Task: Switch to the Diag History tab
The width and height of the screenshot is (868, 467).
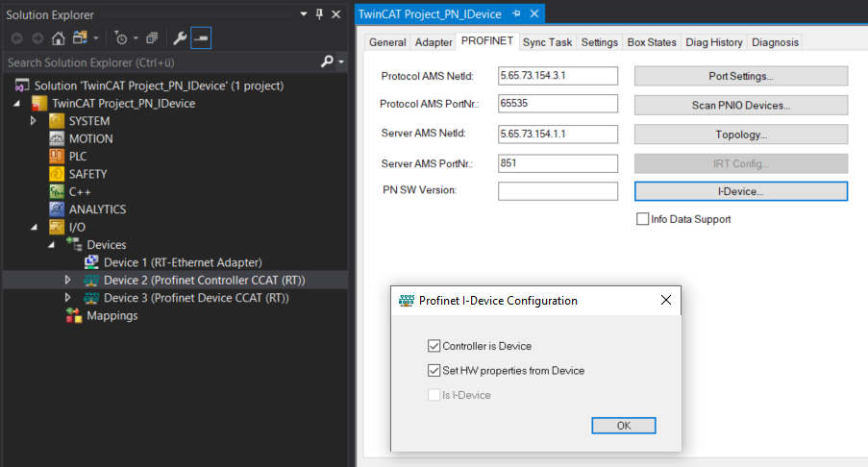Action: 713,42
